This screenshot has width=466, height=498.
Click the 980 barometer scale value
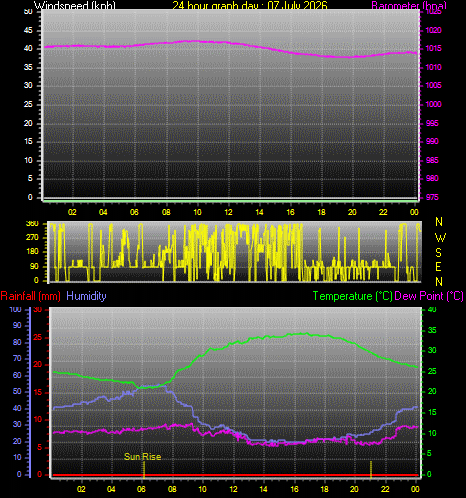point(432,178)
